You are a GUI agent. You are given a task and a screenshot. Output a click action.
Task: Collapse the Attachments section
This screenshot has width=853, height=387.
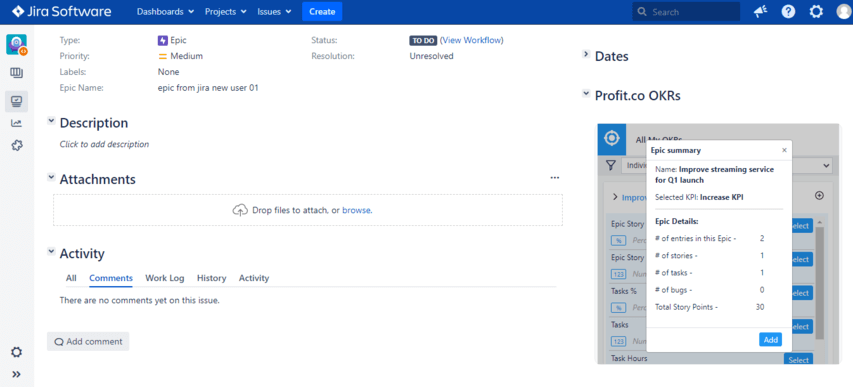(51, 177)
